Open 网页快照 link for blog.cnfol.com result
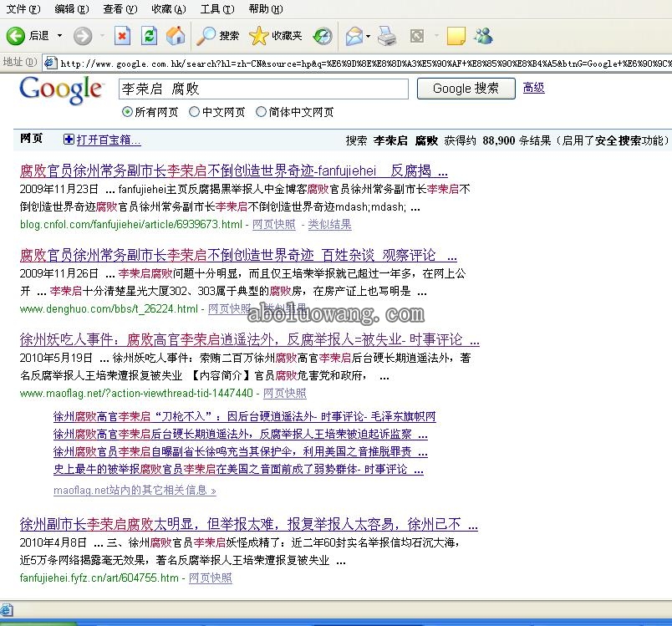 (x=274, y=225)
